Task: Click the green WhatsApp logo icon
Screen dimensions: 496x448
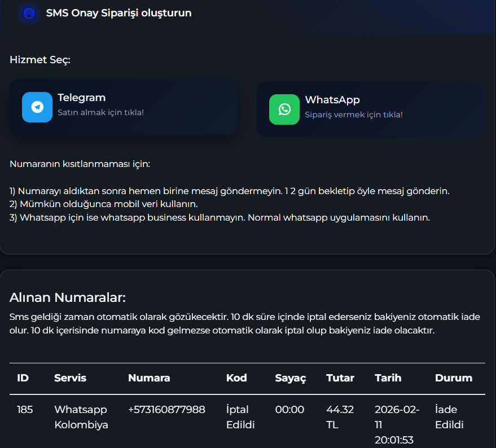Action: pos(284,109)
